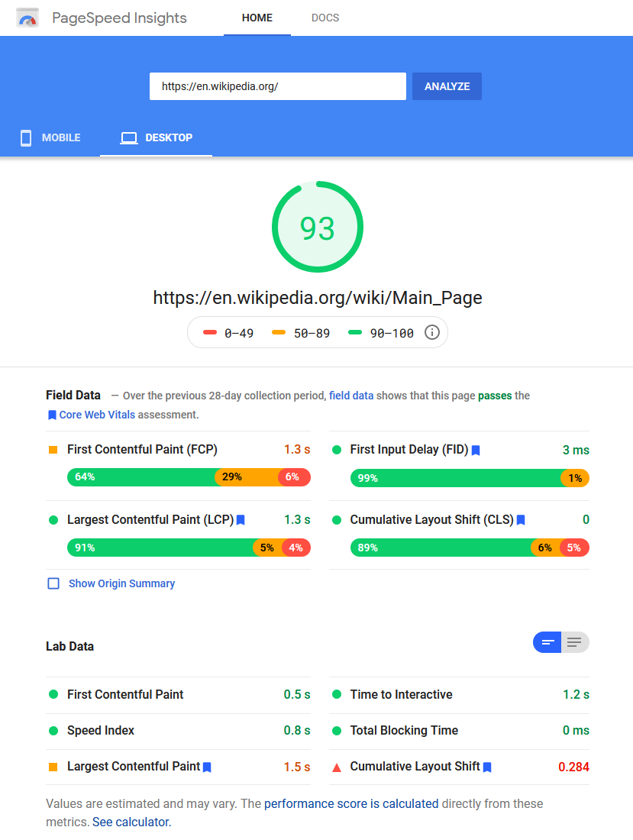This screenshot has height=840, width=633.
Task: Click the desktop laptop icon
Action: pos(128,138)
